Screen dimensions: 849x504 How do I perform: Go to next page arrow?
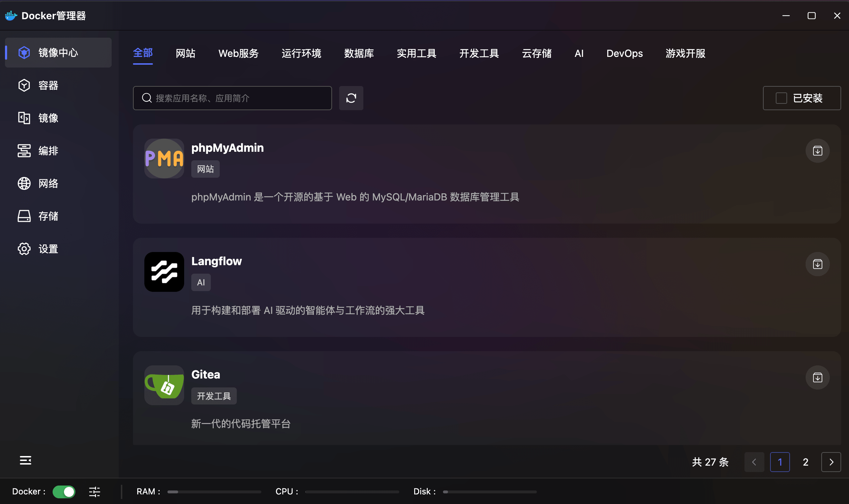pyautogui.click(x=831, y=462)
